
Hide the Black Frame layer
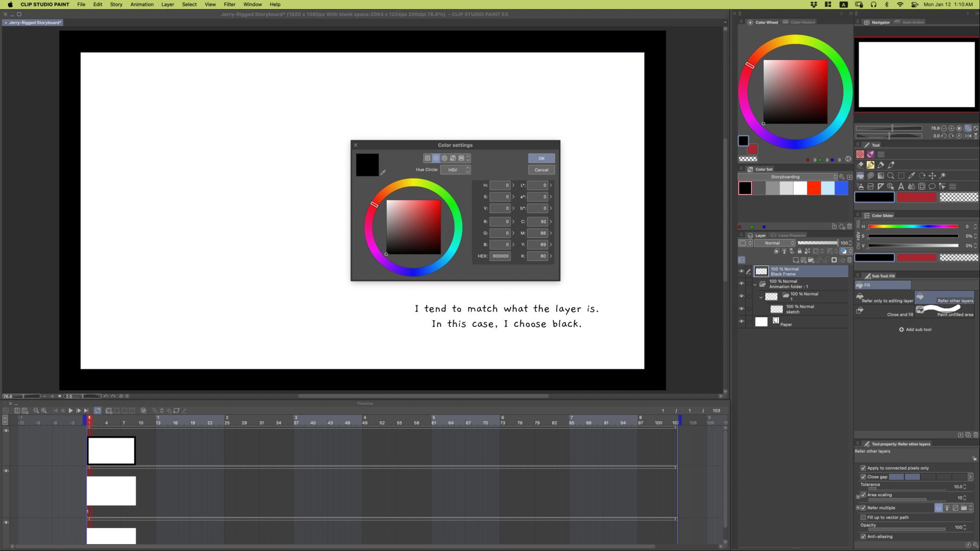tap(741, 272)
